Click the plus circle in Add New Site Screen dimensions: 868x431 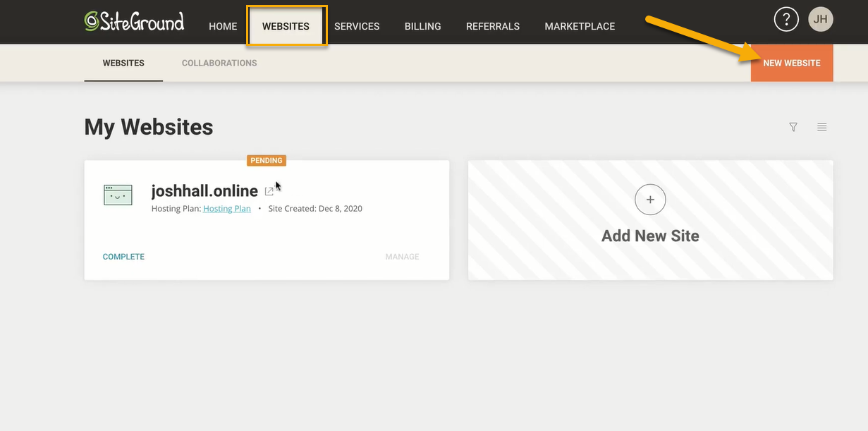pyautogui.click(x=650, y=200)
